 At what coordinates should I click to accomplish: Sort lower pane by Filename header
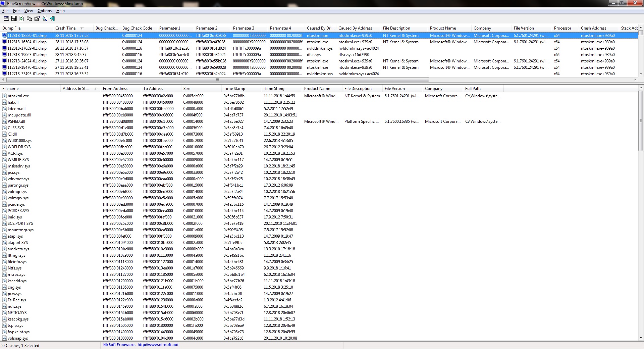click(30, 89)
